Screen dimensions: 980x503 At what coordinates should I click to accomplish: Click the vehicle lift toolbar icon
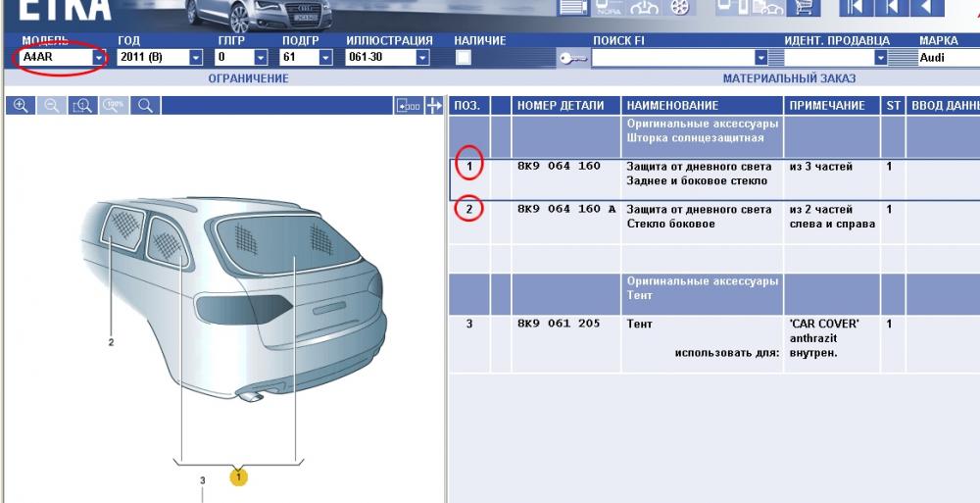pos(645,8)
